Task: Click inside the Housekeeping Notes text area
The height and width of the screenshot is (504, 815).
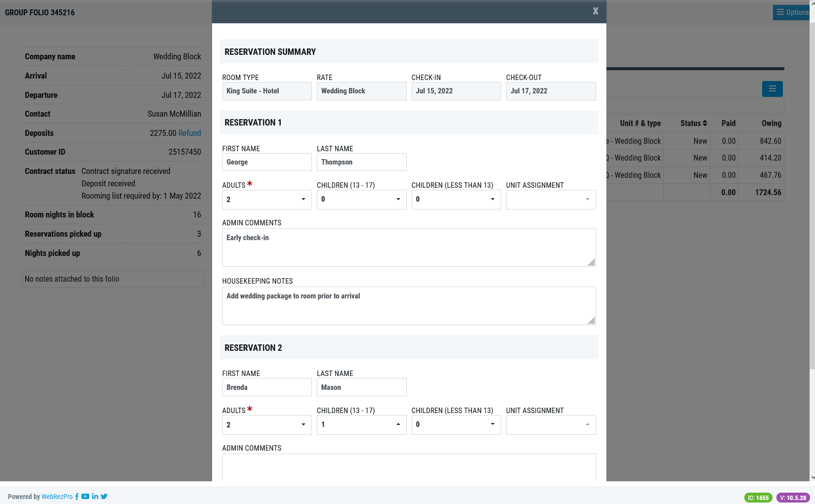Action: 409,305
